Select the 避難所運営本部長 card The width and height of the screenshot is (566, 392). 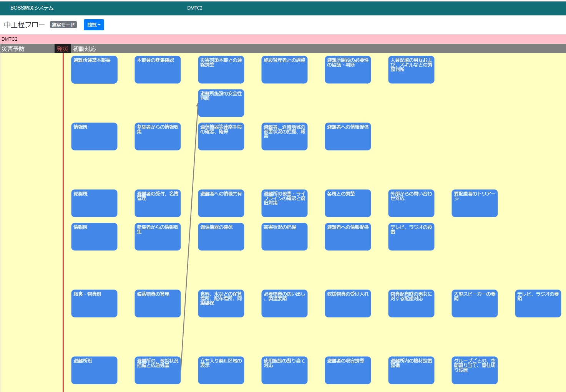(x=94, y=70)
